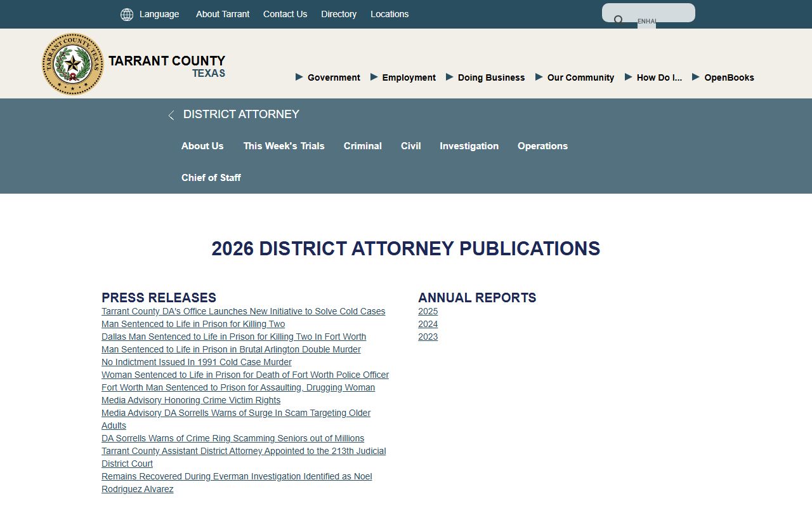Click the search input field

pos(648,13)
